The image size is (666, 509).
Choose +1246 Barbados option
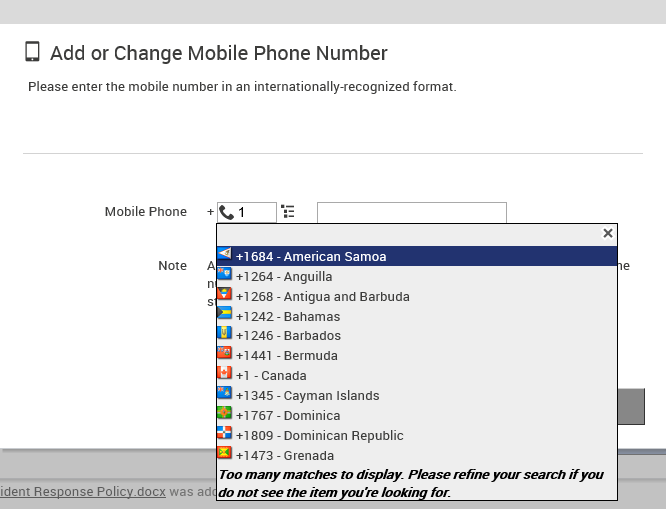[x=417, y=336]
